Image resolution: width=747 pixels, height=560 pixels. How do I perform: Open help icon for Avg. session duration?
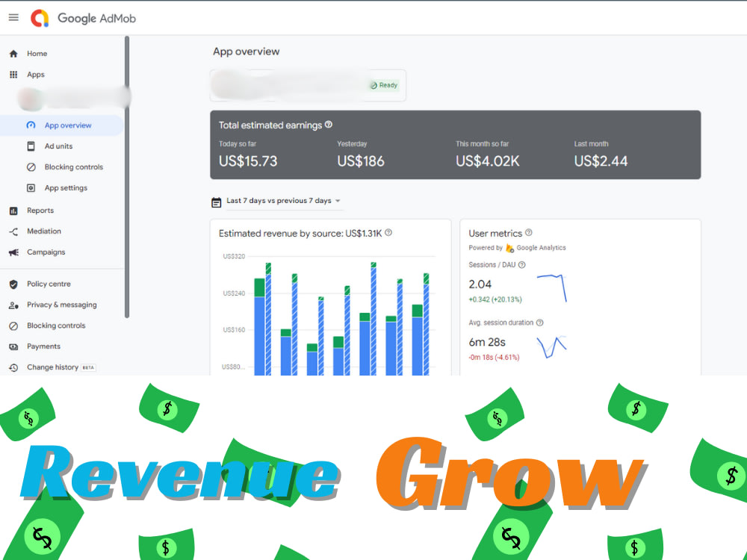[540, 323]
